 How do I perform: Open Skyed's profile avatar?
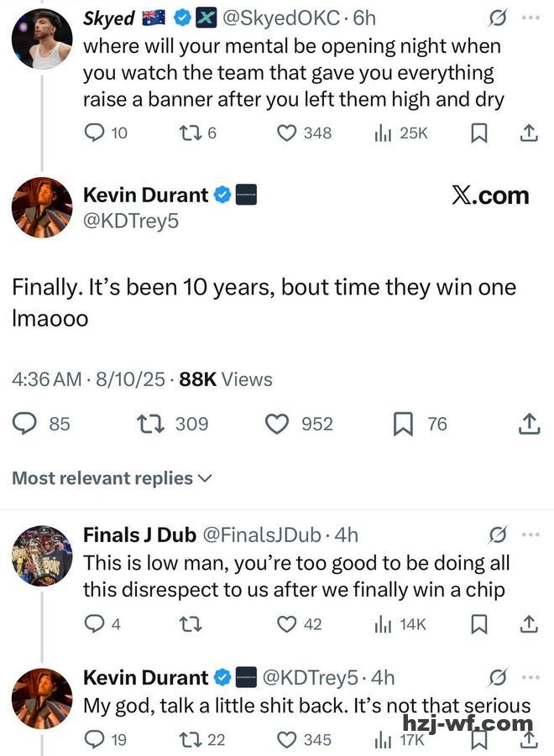pyautogui.click(x=42, y=39)
